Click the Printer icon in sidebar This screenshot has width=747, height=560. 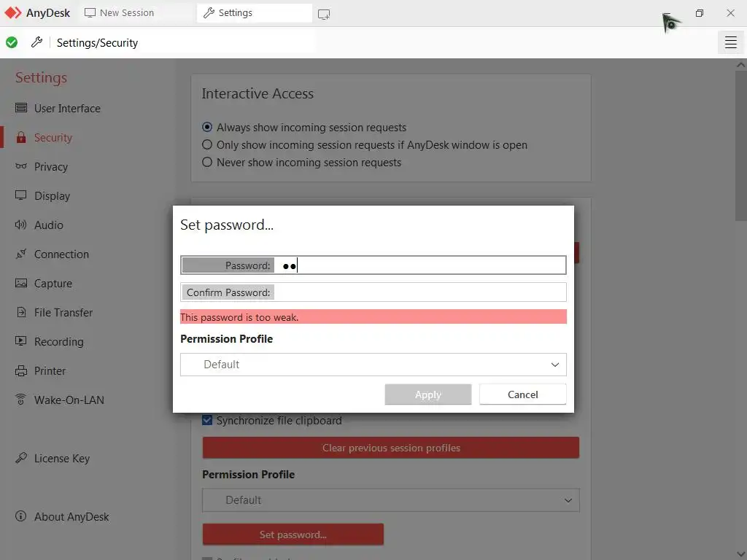[x=21, y=370]
